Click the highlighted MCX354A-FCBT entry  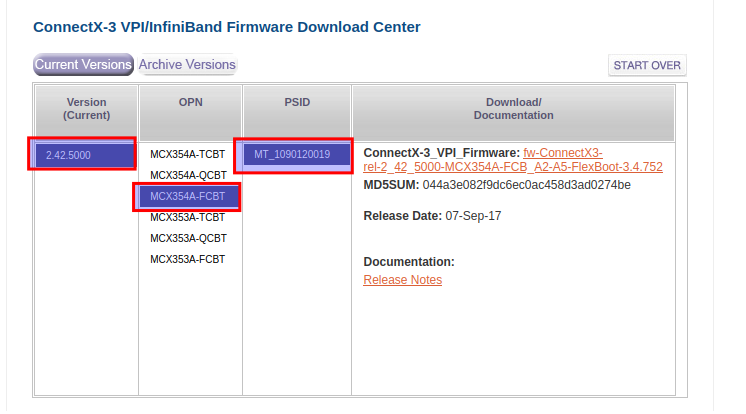188,196
